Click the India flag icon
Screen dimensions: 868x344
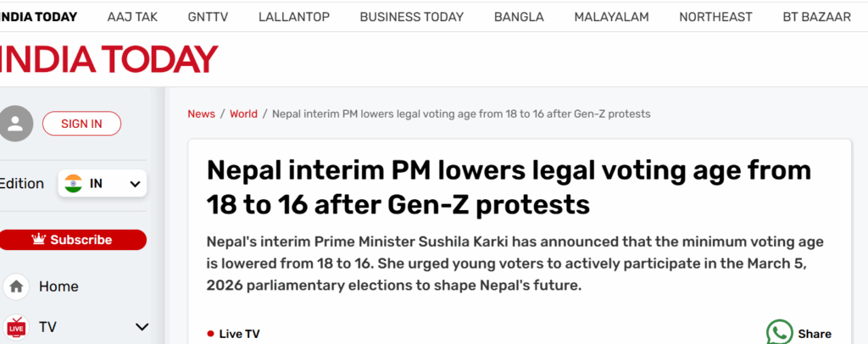[x=73, y=183]
